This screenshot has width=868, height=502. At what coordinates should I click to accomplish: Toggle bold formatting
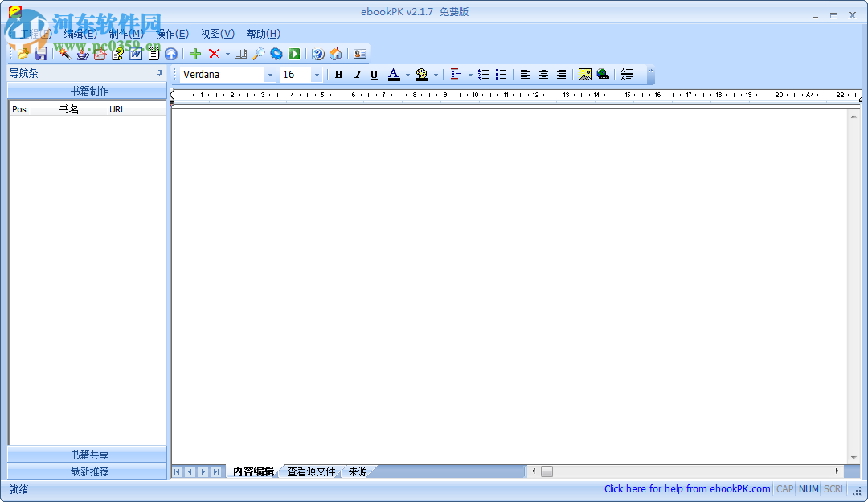pos(339,74)
